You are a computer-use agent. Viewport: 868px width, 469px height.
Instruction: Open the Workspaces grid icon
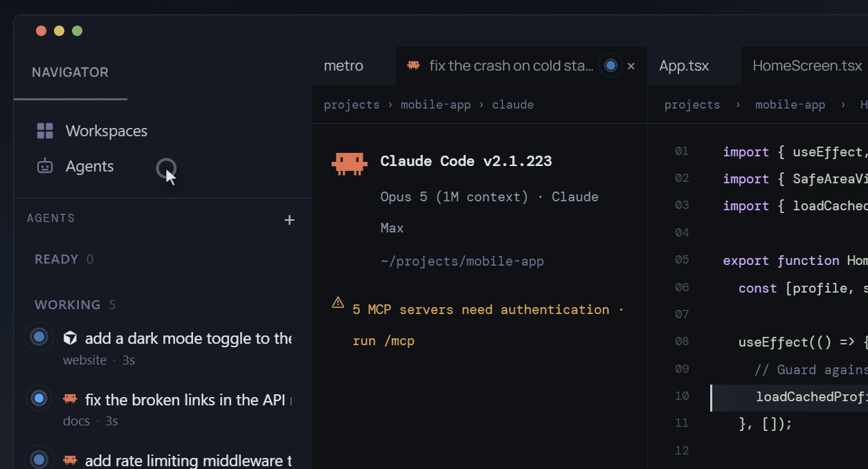(x=45, y=131)
